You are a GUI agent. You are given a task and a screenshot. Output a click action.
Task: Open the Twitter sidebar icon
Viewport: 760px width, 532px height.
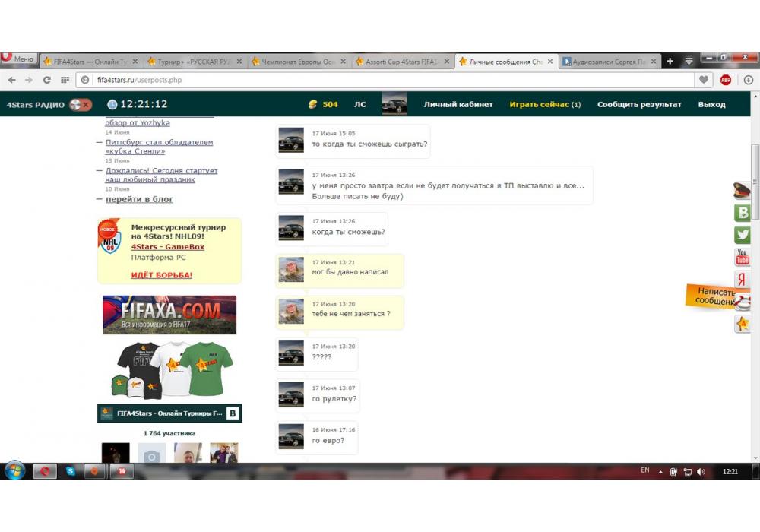(743, 235)
